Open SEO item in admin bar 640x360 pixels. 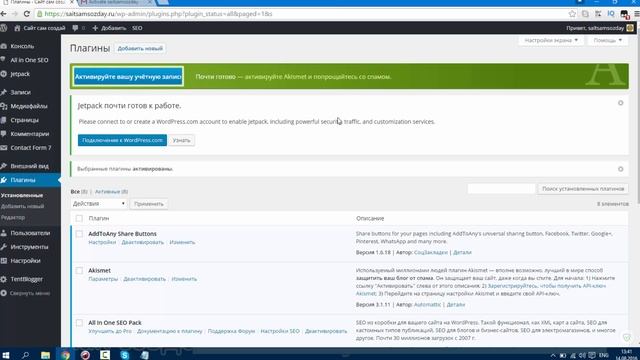click(x=137, y=28)
